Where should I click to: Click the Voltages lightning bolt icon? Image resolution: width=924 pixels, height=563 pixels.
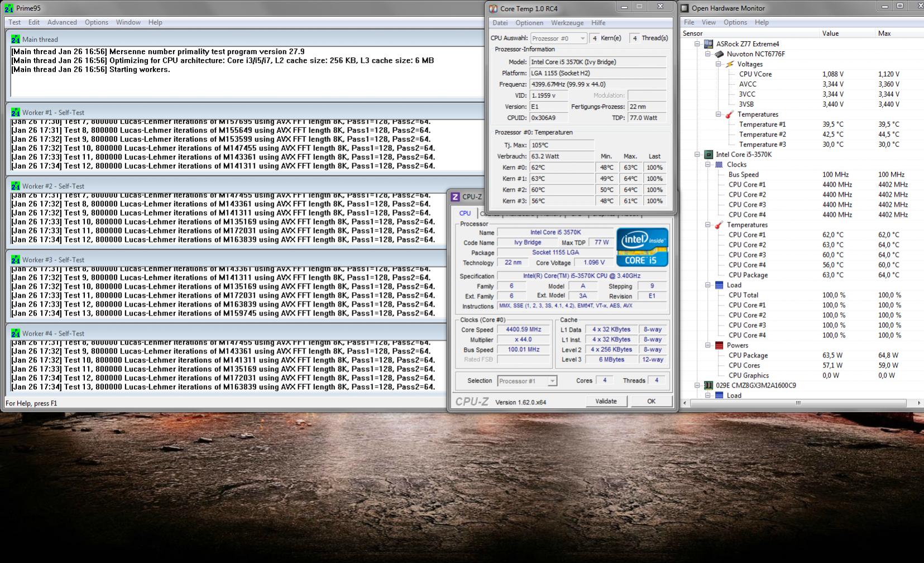(730, 64)
